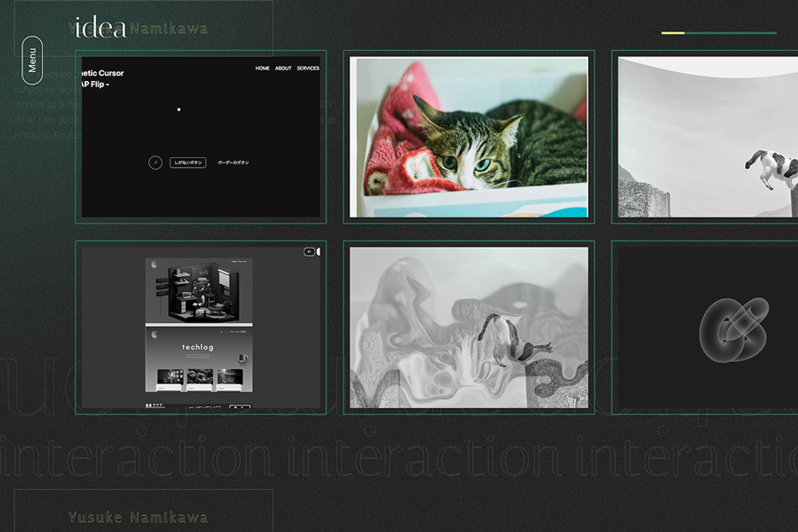
Task: Click the outlined しがないボタン button
Action: tap(188, 163)
